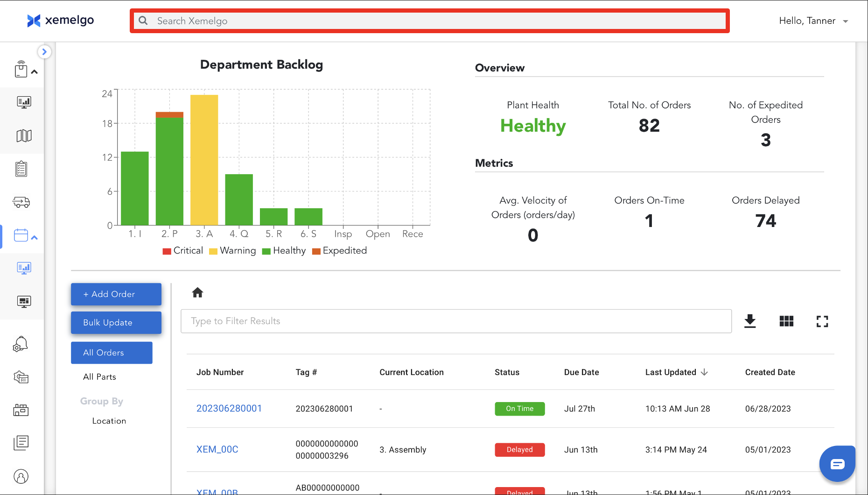The width and height of the screenshot is (868, 495).
Task: Click the 10:13 AM Jun 28 cell
Action: click(x=678, y=409)
